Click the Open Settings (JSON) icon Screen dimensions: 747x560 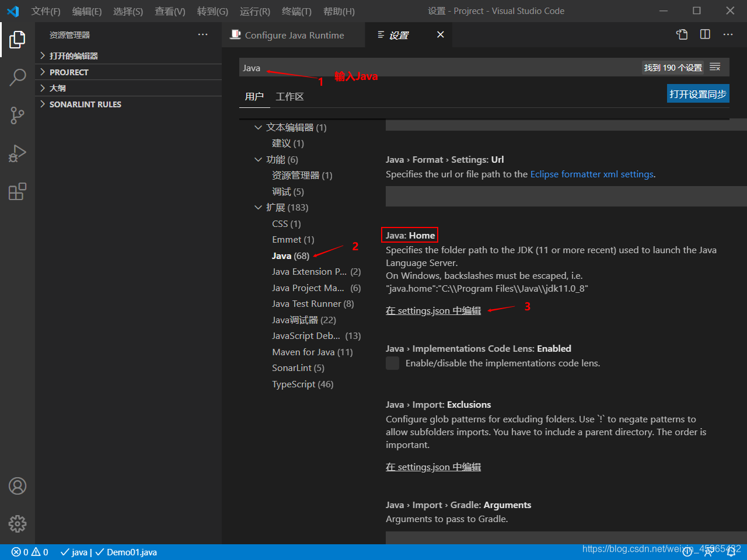tap(682, 34)
